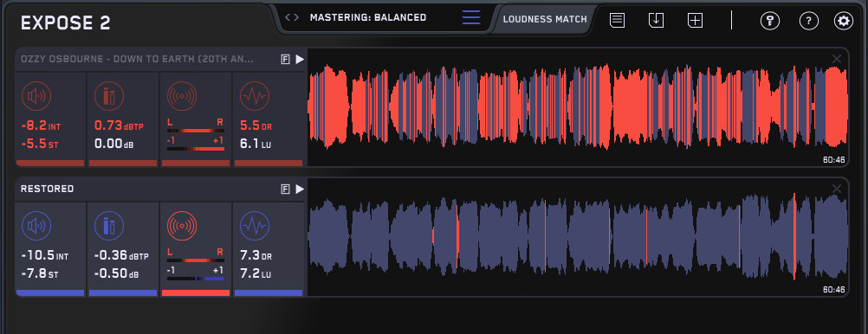The height and width of the screenshot is (334, 868).
Task: Click the peaks icon for Ozzy Osbourne track
Action: pyautogui.click(x=109, y=96)
